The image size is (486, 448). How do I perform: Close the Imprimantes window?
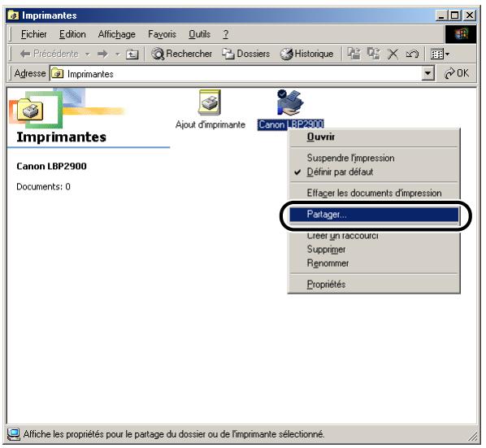(470, 15)
